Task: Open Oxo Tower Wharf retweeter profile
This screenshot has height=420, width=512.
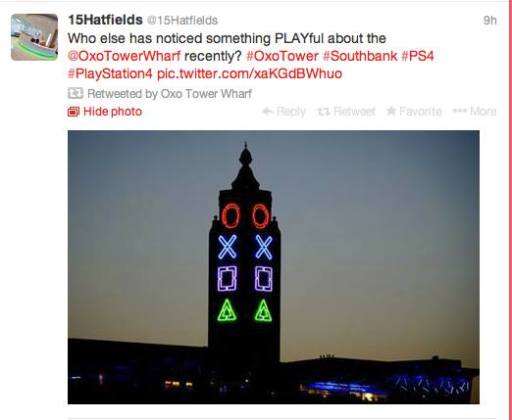Action: pos(206,94)
